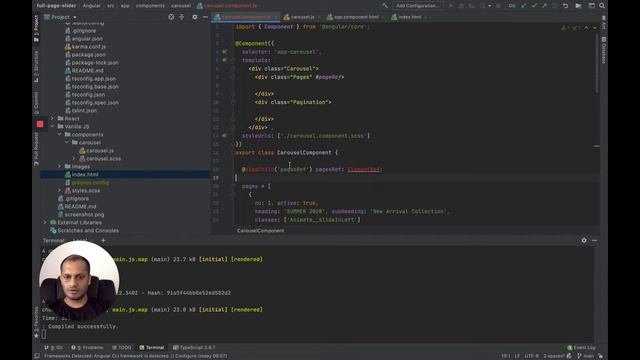Click the gutter icon beside styleUrls line
The width and height of the screenshot is (640, 360).
click(224, 136)
